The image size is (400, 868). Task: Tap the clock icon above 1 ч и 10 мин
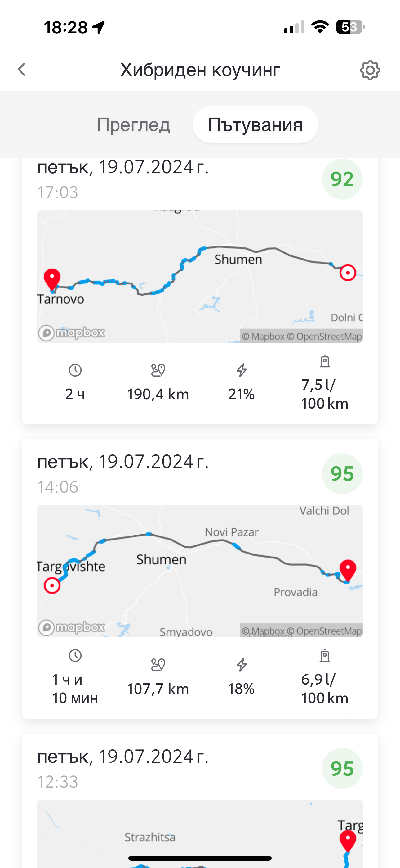pos(75,655)
